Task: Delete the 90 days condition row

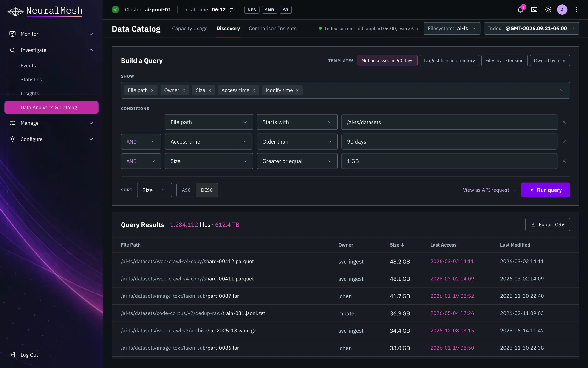Action: [x=564, y=142]
